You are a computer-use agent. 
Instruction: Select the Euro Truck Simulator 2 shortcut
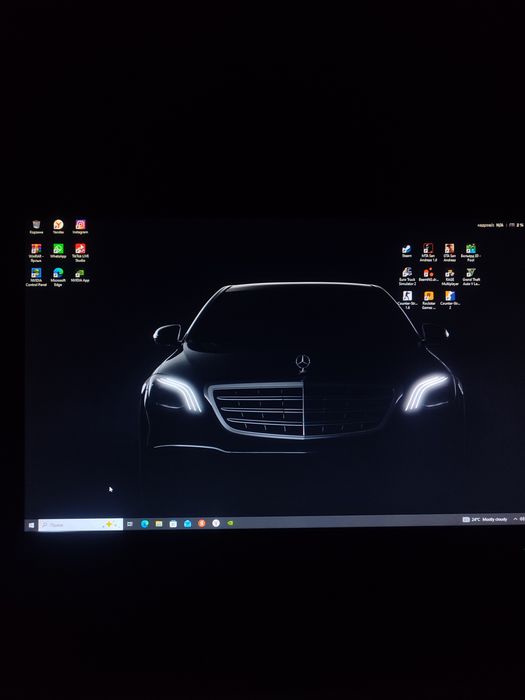tap(407, 276)
